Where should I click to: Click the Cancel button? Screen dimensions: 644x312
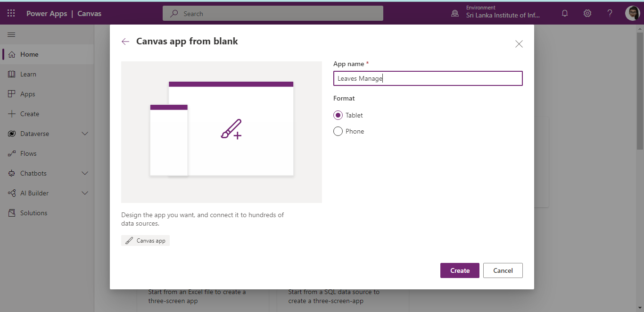click(x=503, y=270)
